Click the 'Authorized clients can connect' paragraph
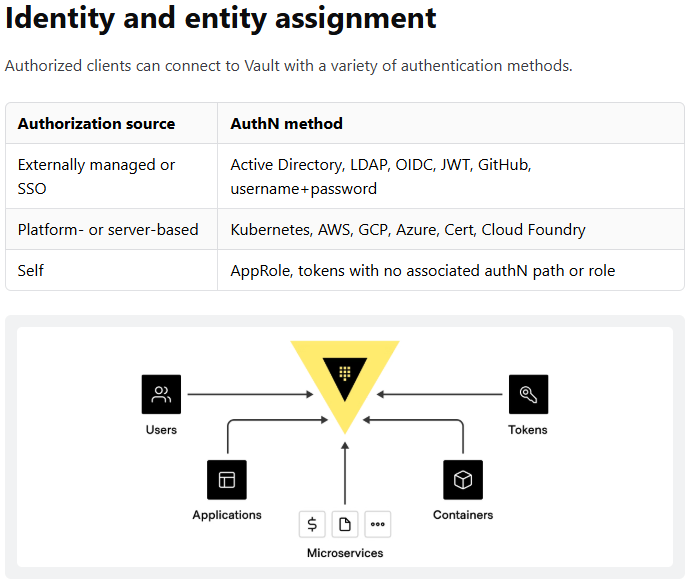The width and height of the screenshot is (689, 583). pyautogui.click(x=289, y=66)
